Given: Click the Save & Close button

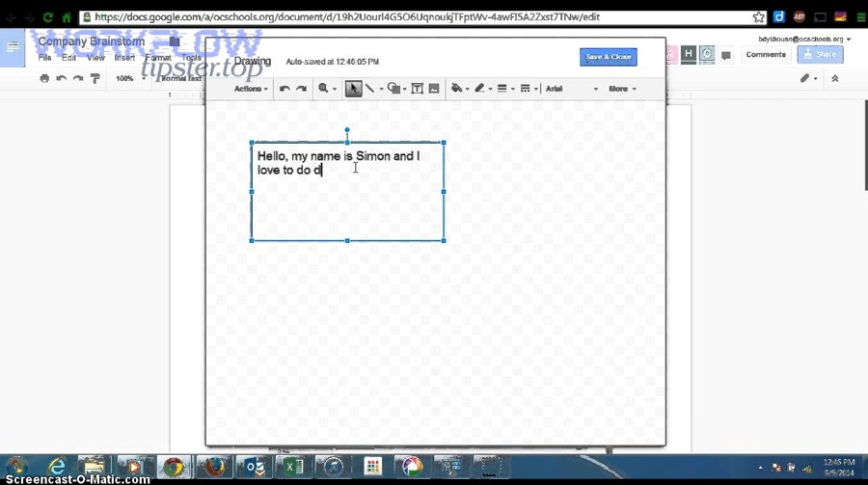Looking at the screenshot, I should (609, 57).
